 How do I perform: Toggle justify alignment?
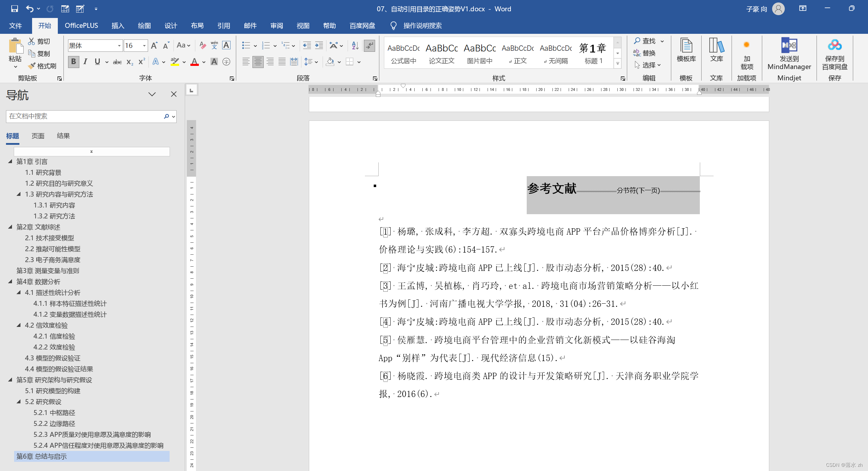[282, 62]
